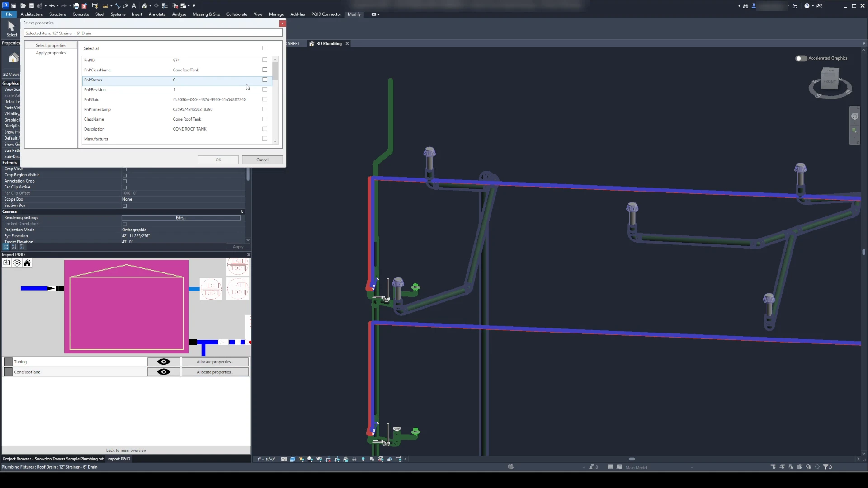Toggle Sun Path icon in view control bar
The width and height of the screenshot is (868, 488).
302,459
